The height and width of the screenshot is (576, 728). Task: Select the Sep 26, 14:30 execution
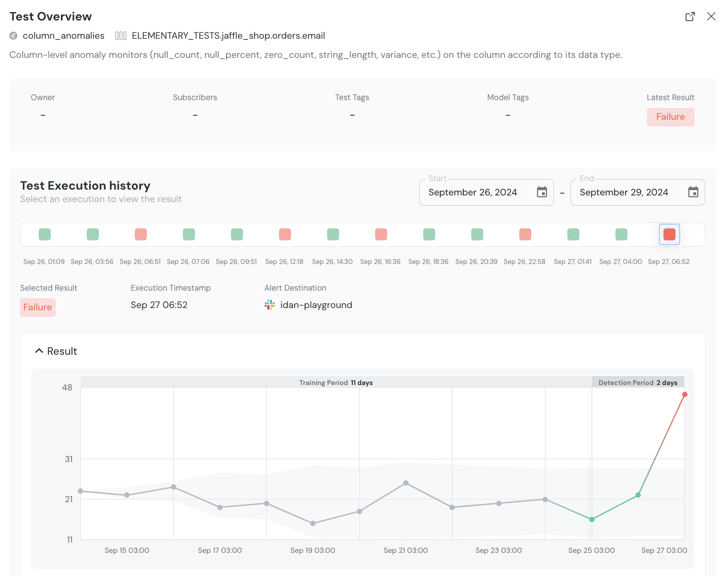[x=333, y=234]
